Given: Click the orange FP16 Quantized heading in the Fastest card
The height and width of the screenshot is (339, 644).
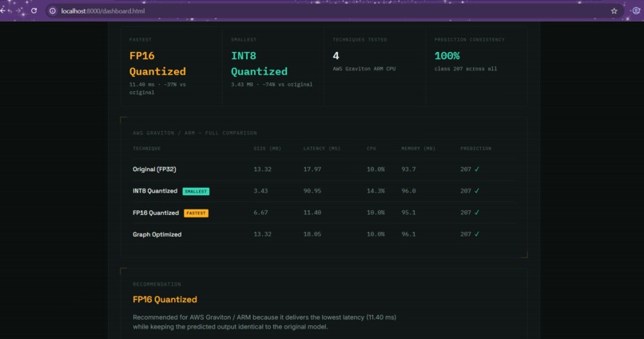Looking at the screenshot, I should [157, 64].
